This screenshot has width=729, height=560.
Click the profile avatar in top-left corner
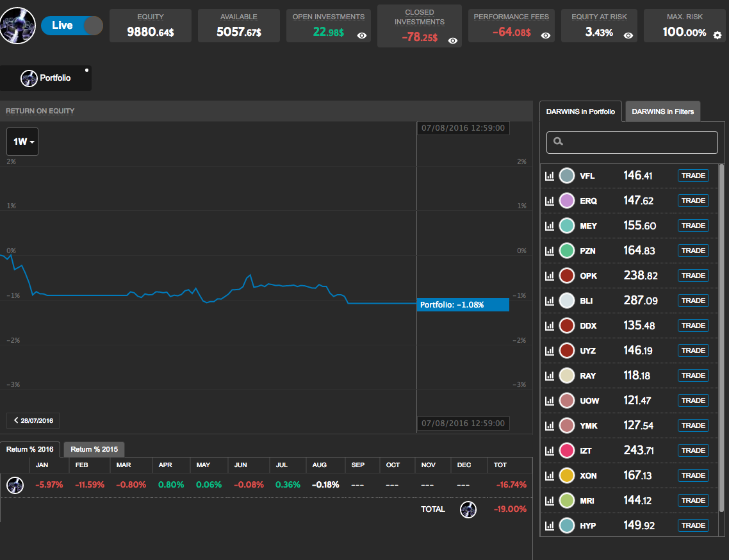pyautogui.click(x=18, y=26)
